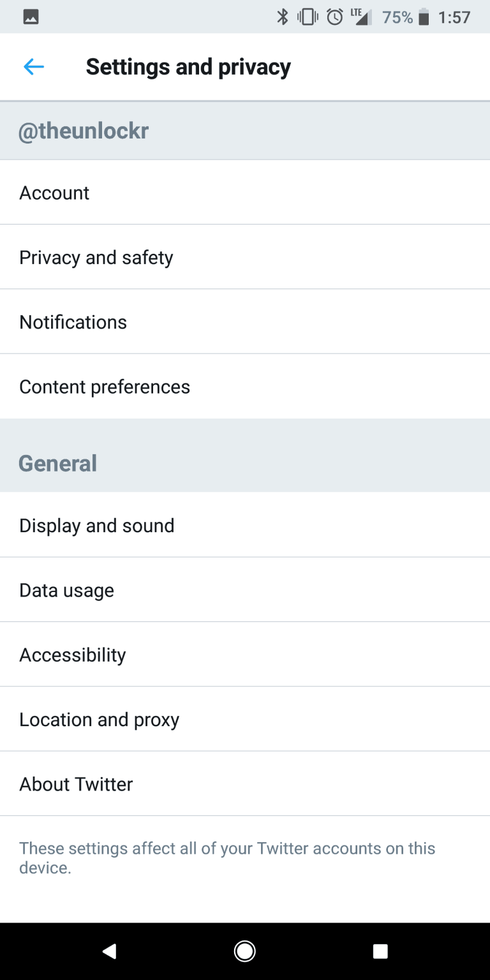
Task: Open recent apps with square button
Action: pyautogui.click(x=380, y=951)
